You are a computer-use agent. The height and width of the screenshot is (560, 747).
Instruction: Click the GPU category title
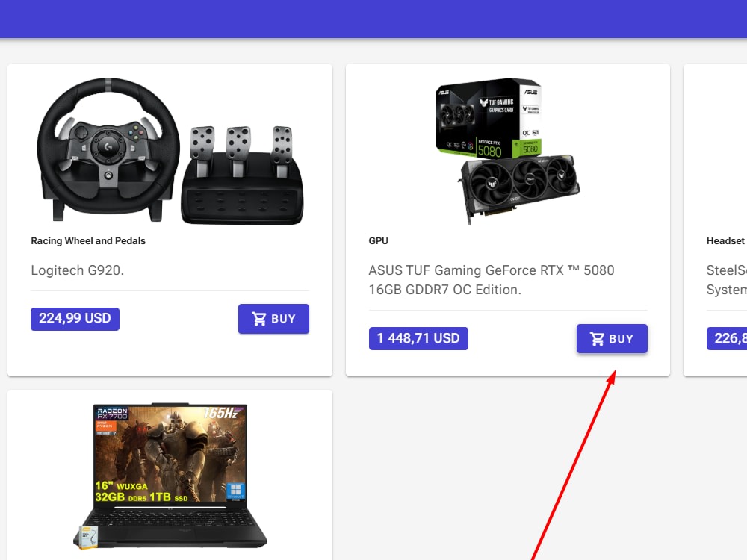[x=378, y=241]
